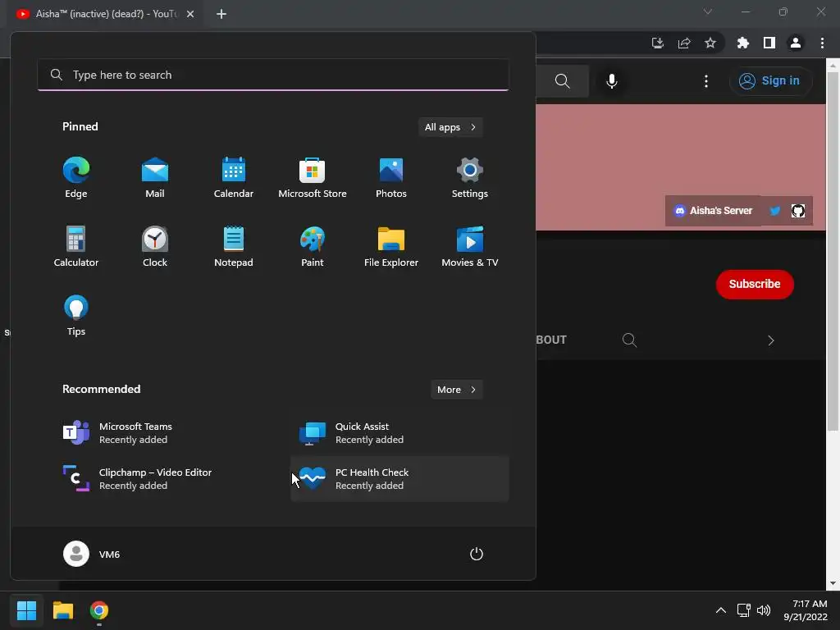
Task: Click the Start menu search box
Action: point(273,75)
